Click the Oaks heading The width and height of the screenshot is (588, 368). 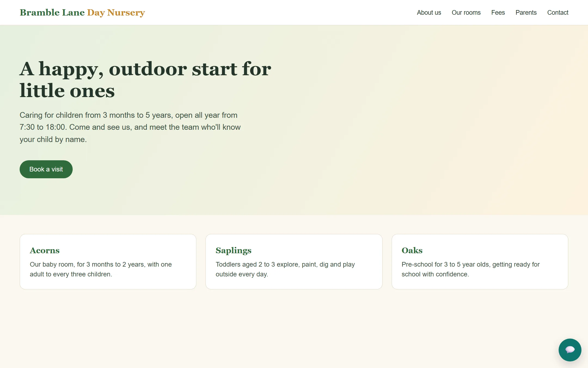tap(412, 251)
